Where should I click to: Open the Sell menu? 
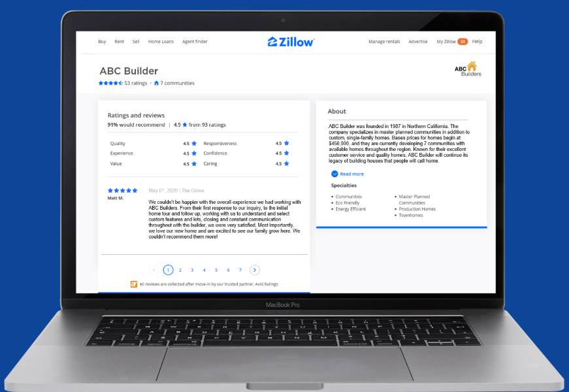pyautogui.click(x=136, y=41)
